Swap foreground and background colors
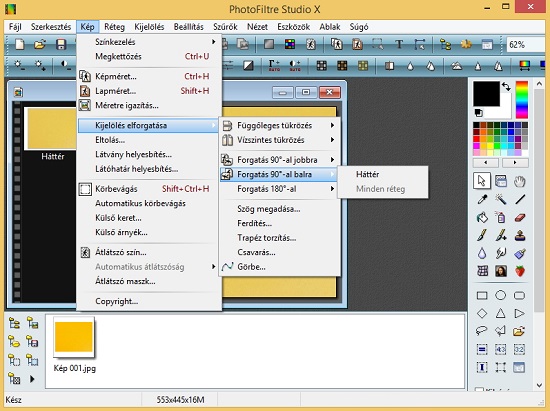The width and height of the screenshot is (550, 411). coord(506,87)
